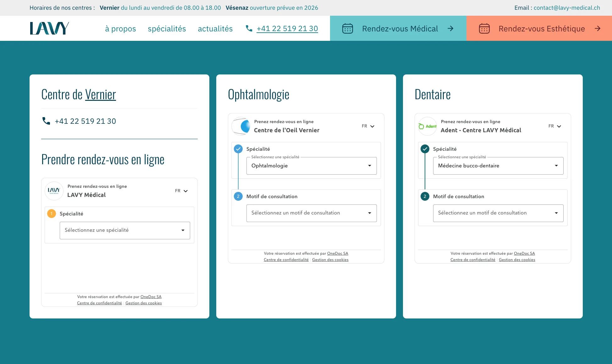The image size is (612, 364).
Task: Expand Ophtalmologie motif de consultation dropdown
Action: (311, 213)
